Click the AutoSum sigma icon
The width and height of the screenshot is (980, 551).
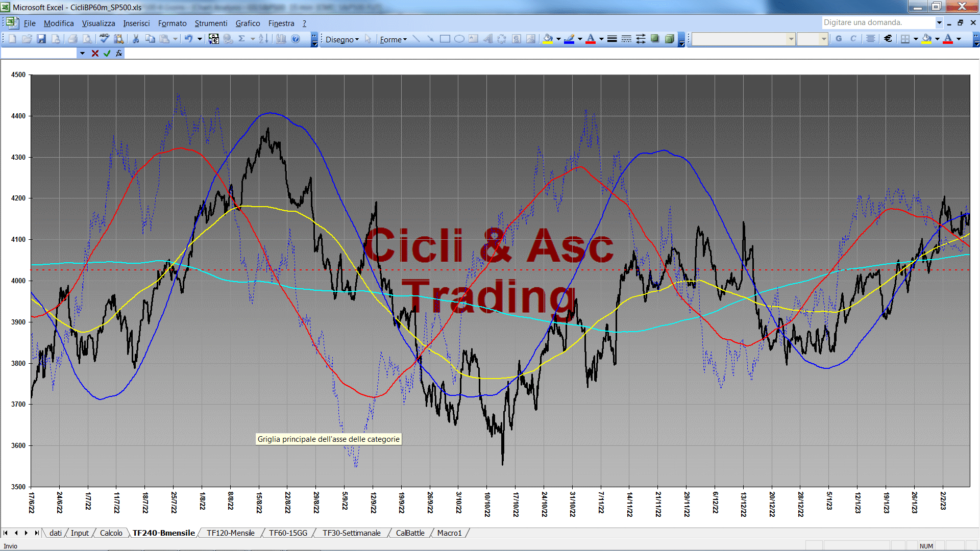[x=242, y=39]
